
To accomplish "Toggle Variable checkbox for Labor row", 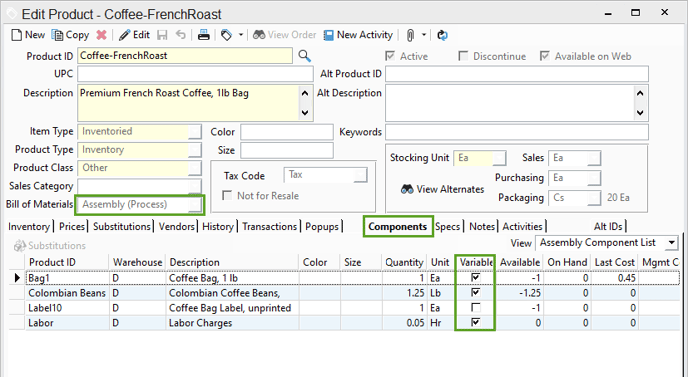I will 475,322.
